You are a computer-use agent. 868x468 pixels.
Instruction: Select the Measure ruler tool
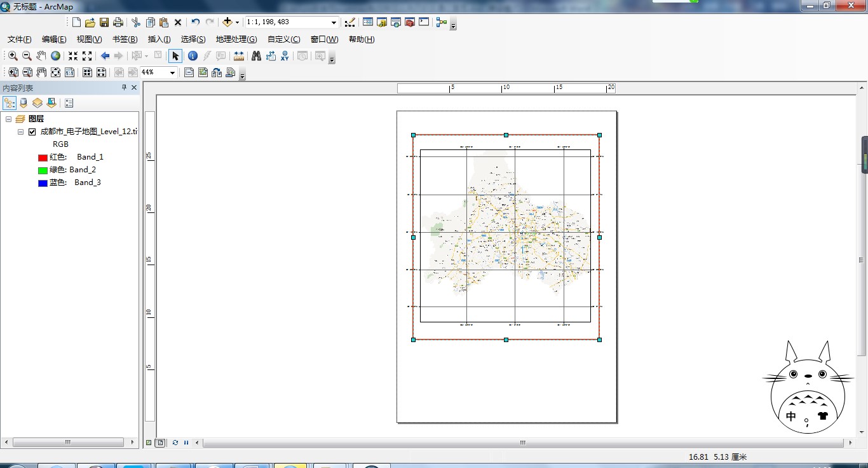pyautogui.click(x=239, y=56)
